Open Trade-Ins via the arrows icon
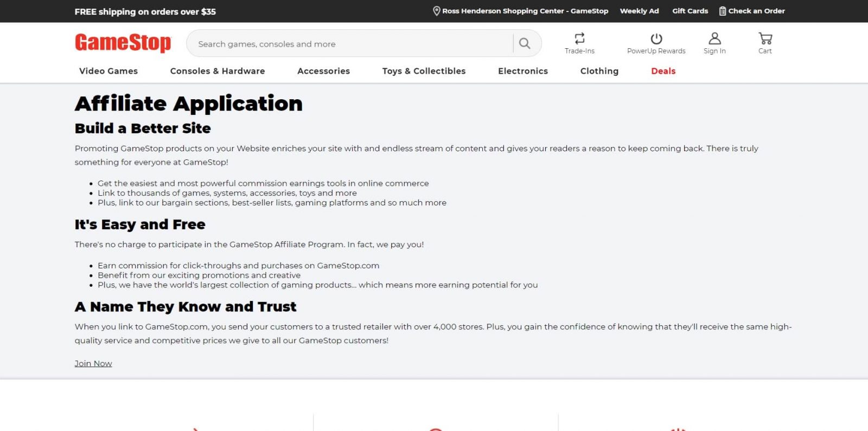 click(x=579, y=38)
